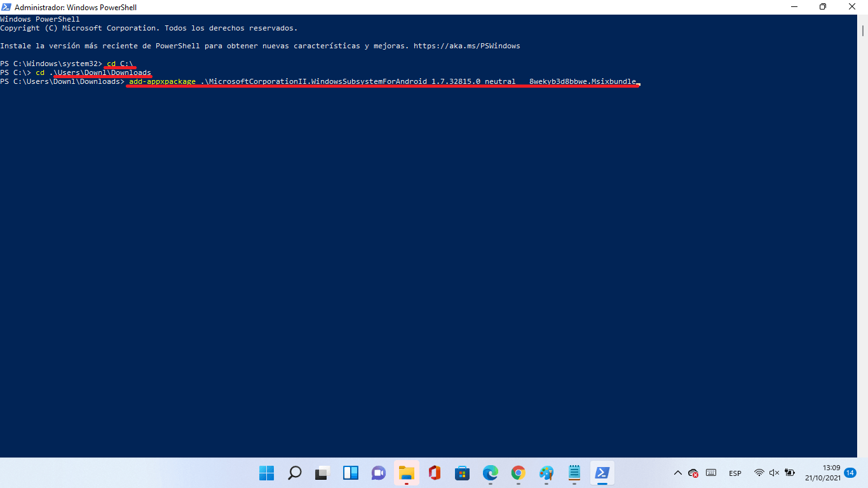Image resolution: width=868 pixels, height=488 pixels.
Task: Open the Paint app in the taskbar
Action: pos(546,473)
